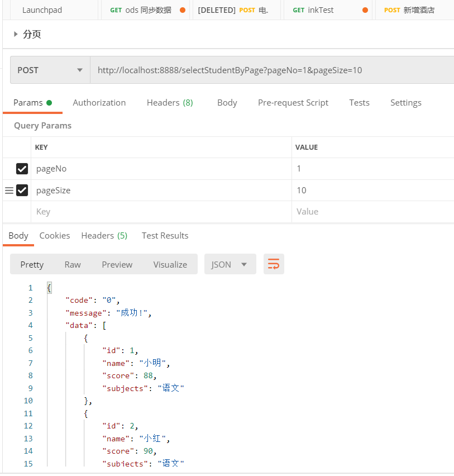
Task: Uncheck the pageNo parameter checkbox
Action: [x=22, y=169]
